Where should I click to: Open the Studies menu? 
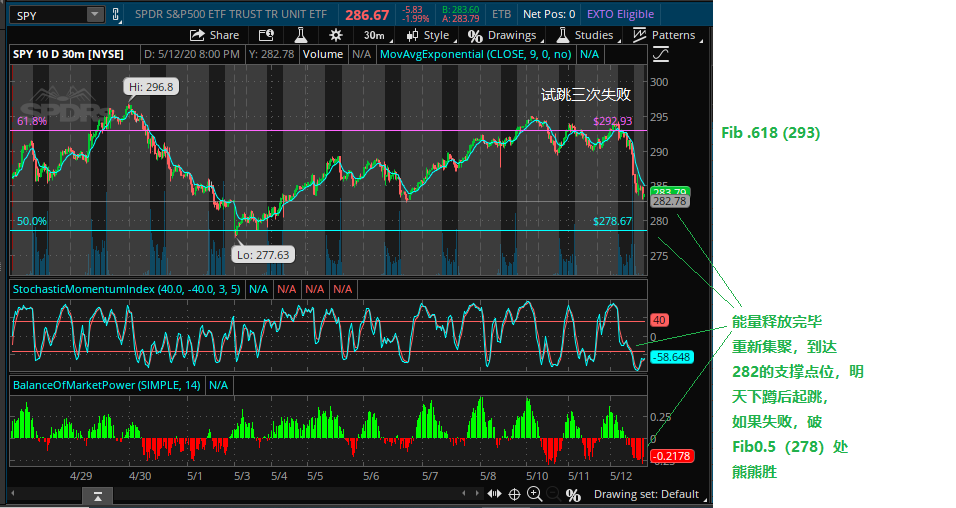coord(587,35)
